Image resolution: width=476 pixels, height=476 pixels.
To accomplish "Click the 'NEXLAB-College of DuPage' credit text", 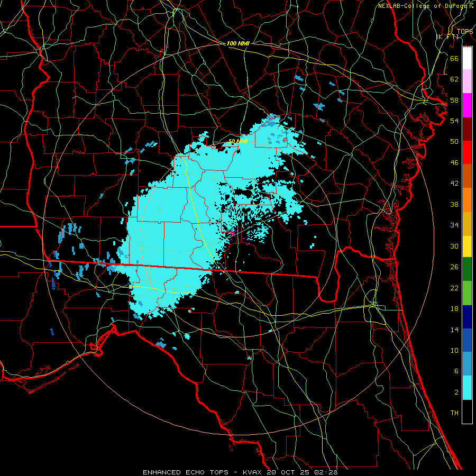I will pyautogui.click(x=424, y=6).
